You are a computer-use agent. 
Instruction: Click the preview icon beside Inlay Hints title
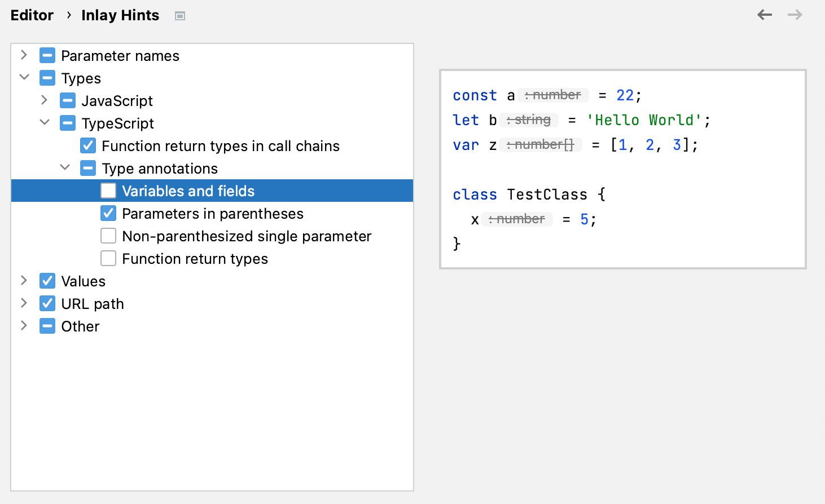click(179, 16)
